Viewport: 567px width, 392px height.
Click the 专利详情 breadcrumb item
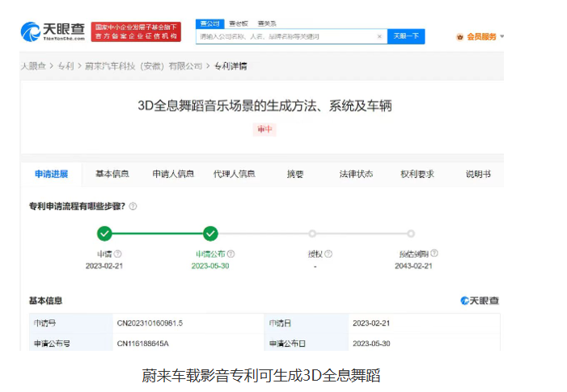(x=231, y=66)
